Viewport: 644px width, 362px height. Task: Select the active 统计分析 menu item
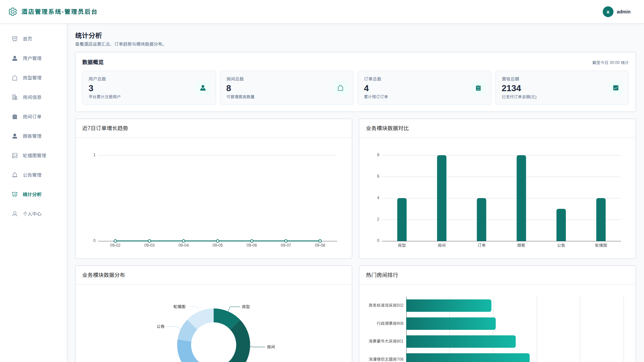coord(34,194)
